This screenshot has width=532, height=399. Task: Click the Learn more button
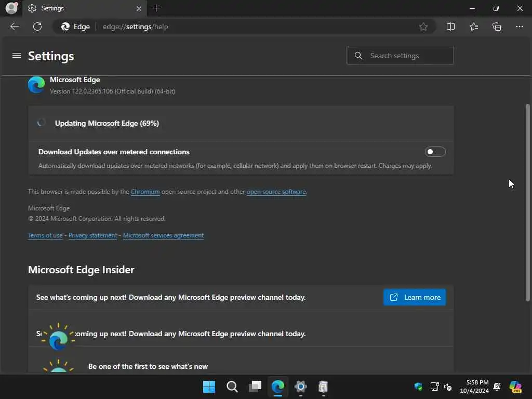click(x=414, y=297)
